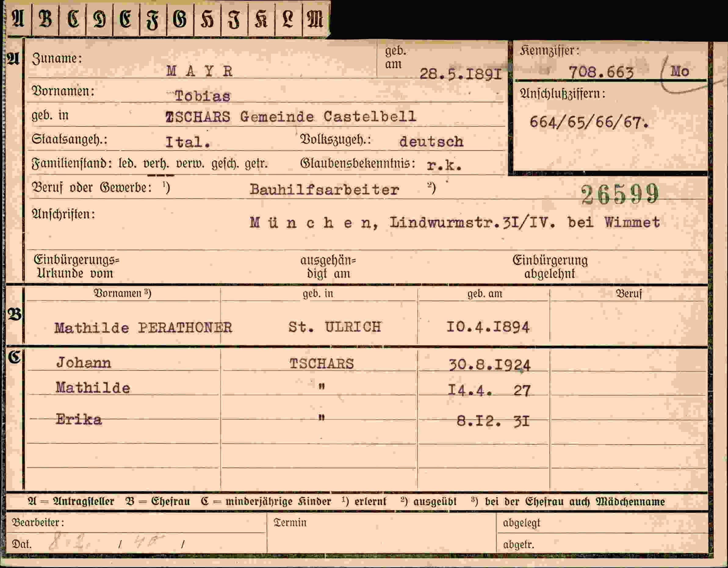This screenshot has height=568, width=728.
Task: Click the wife's birth date 10.4.1894
Action: [488, 327]
